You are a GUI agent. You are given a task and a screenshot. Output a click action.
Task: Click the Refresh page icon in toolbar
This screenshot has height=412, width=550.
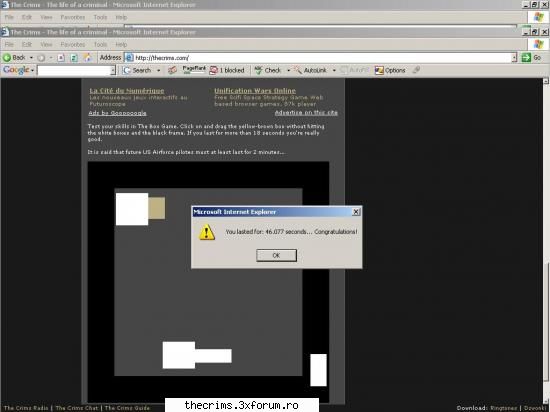click(x=74, y=58)
